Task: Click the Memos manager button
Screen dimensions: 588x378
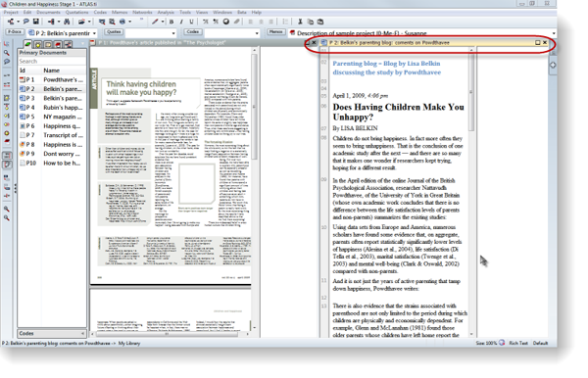Action: coord(275,32)
